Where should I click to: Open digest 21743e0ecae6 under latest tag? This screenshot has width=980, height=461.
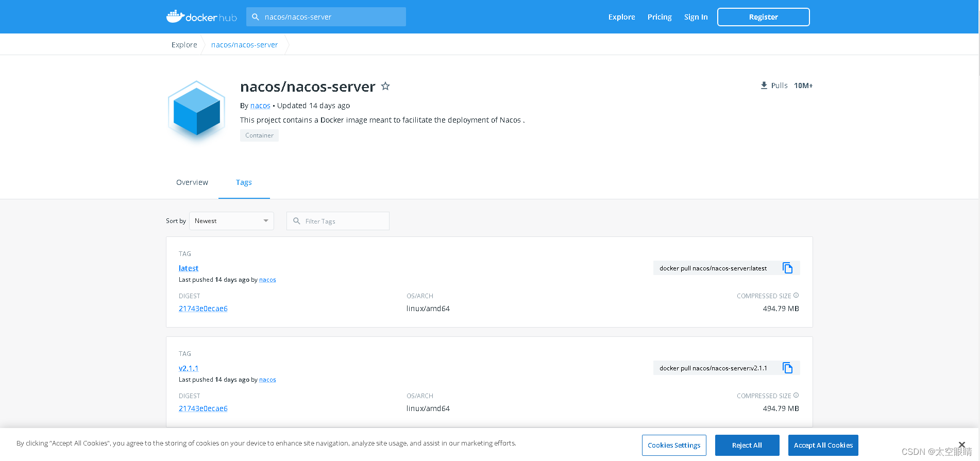(x=203, y=309)
